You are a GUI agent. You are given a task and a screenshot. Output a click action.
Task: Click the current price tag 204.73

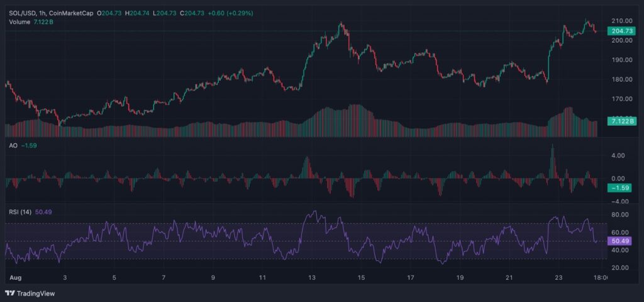(621, 31)
